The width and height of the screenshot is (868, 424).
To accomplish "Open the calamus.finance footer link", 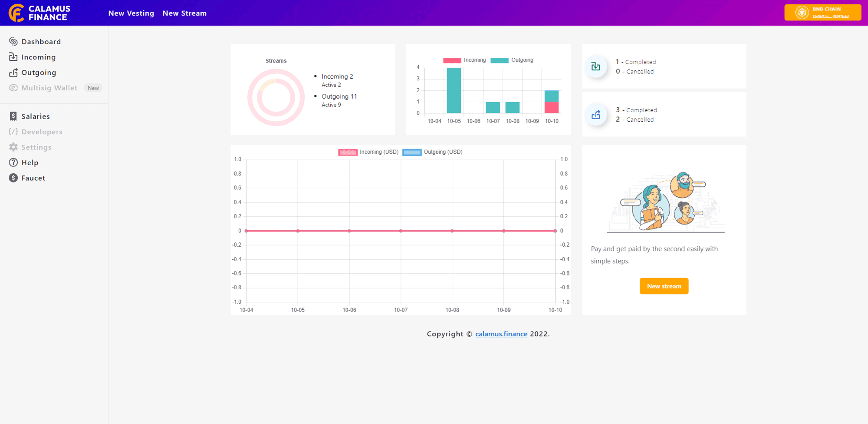I will (x=501, y=334).
